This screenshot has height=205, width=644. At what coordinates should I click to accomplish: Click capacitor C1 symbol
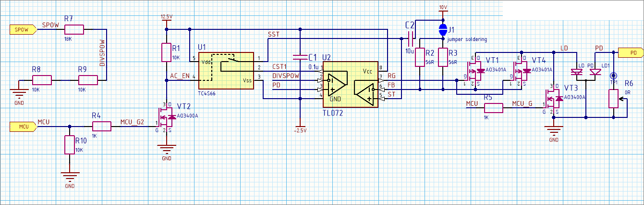tap(300, 57)
